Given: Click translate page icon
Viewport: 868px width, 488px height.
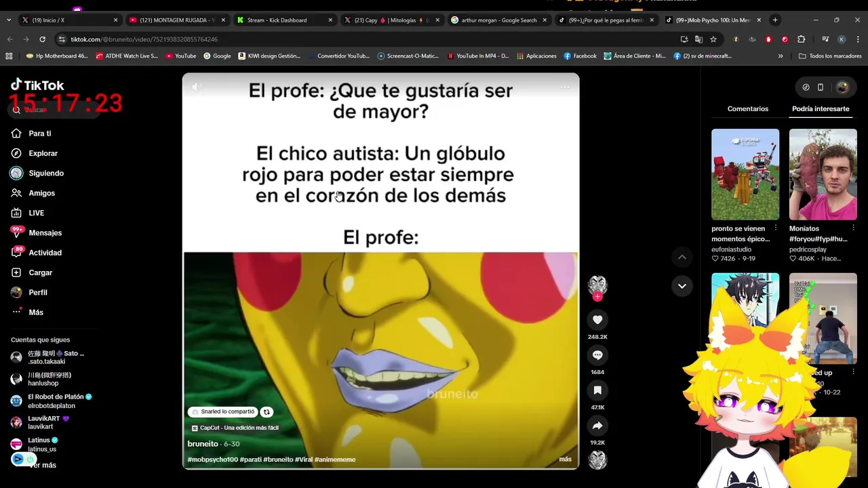Looking at the screenshot, I should (698, 39).
